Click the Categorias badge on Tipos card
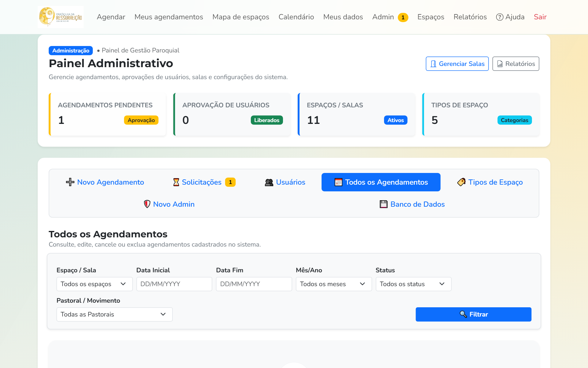The height and width of the screenshot is (368, 588). (x=514, y=120)
